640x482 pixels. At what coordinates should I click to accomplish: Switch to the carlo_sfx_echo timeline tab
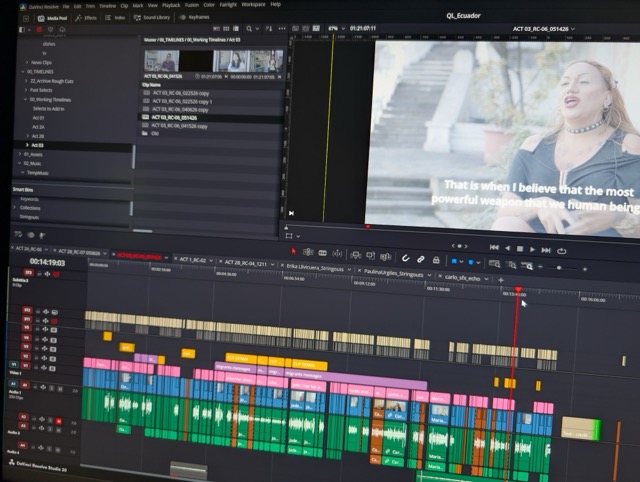coord(462,278)
